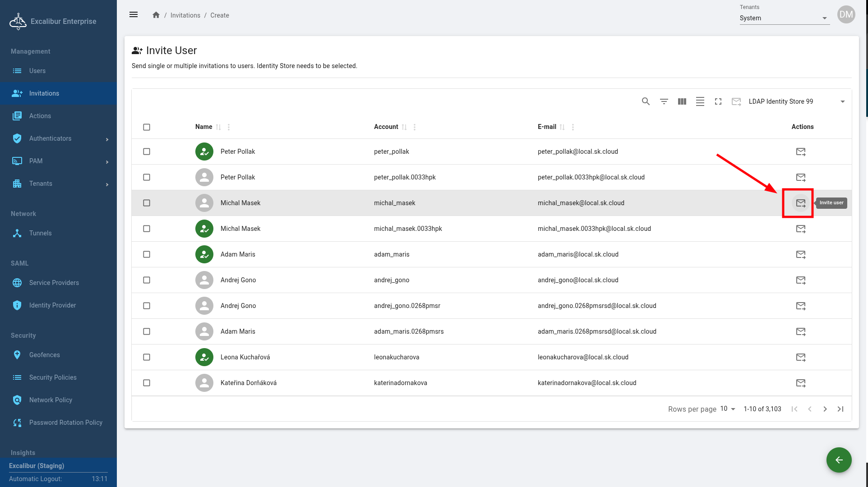The image size is (868, 487).
Task: Select the first Peter Pollak checkbox
Action: click(x=147, y=152)
